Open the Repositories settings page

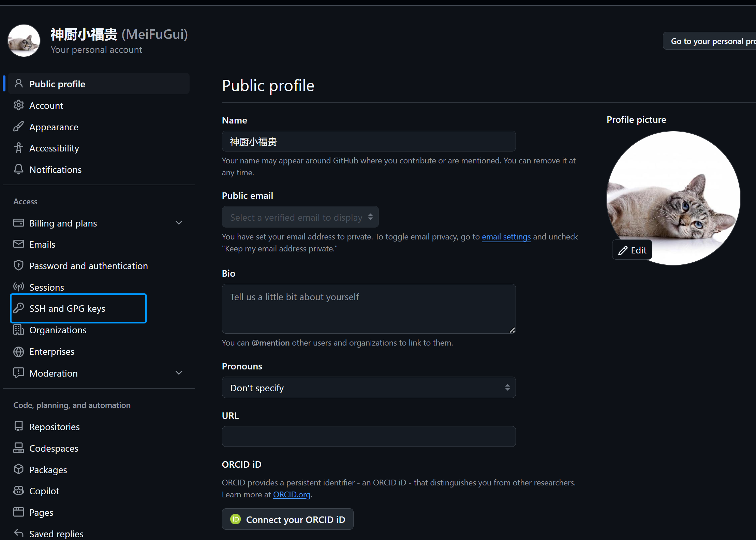click(54, 427)
